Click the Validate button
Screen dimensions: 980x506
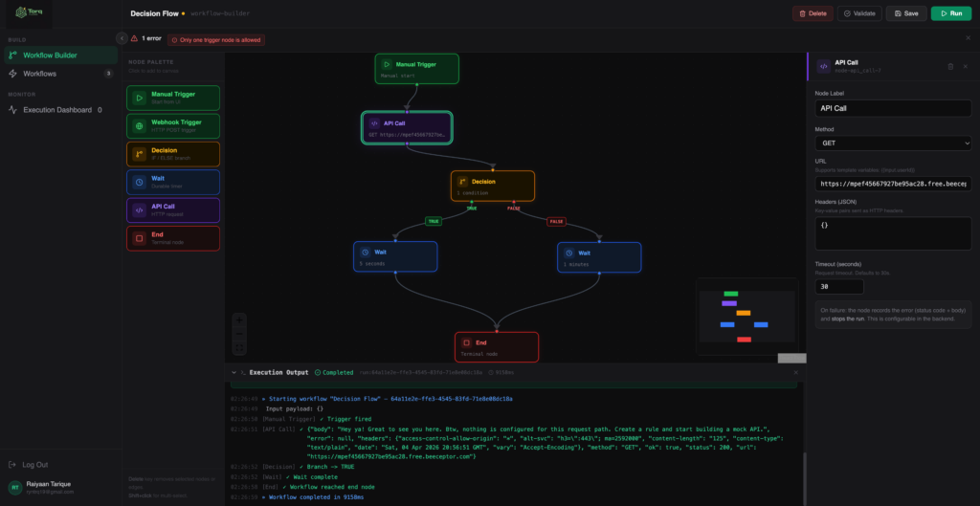859,13
